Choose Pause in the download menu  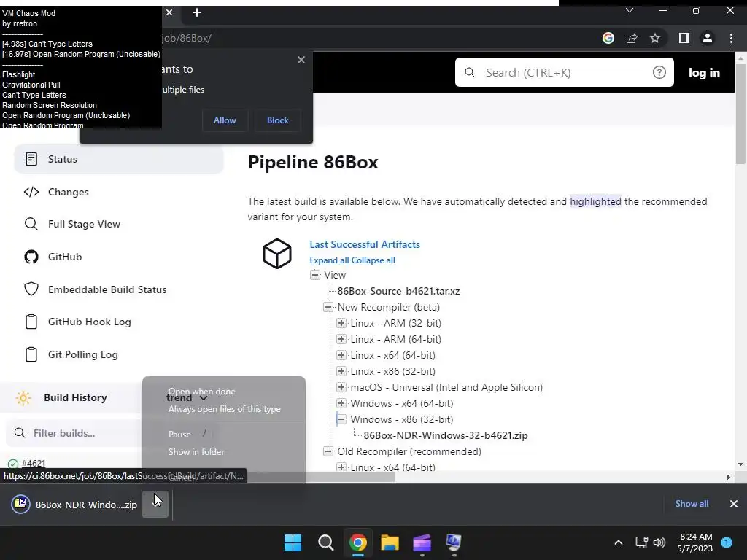pos(179,435)
